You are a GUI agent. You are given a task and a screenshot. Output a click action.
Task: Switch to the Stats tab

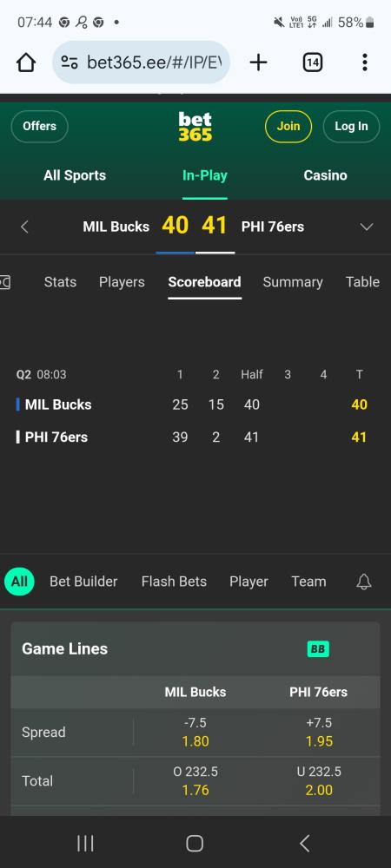point(60,282)
